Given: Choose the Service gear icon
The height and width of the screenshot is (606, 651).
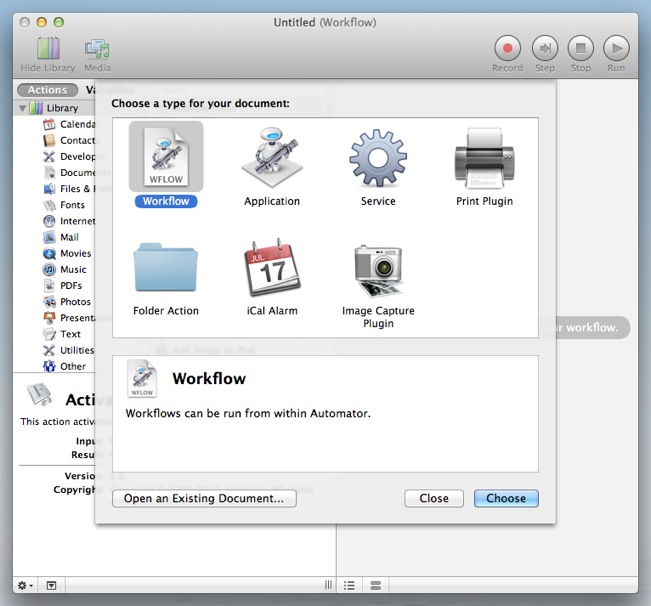Looking at the screenshot, I should coord(378,158).
